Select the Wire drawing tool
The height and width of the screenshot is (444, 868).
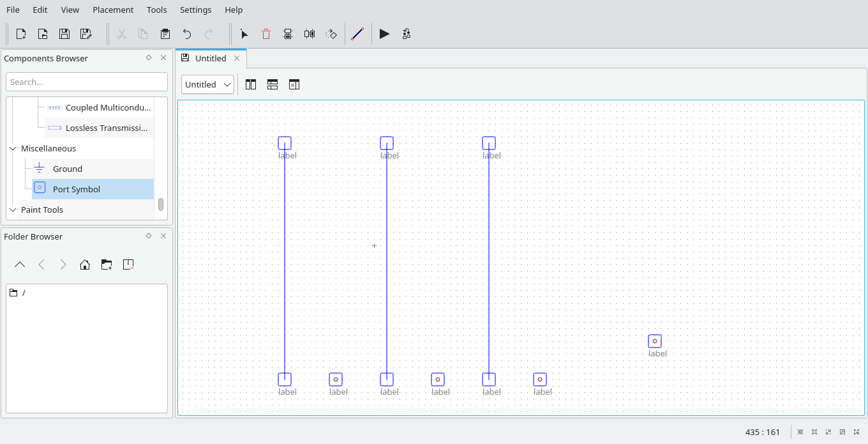pyautogui.click(x=357, y=34)
